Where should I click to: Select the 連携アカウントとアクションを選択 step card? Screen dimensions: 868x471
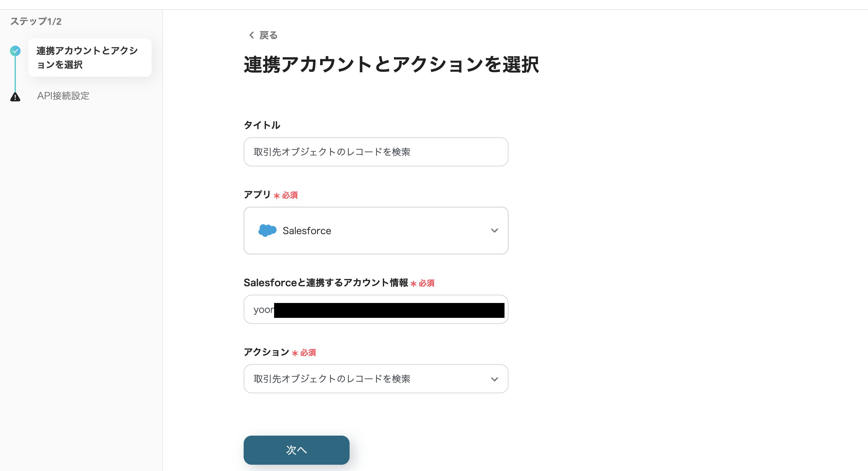tap(90, 57)
